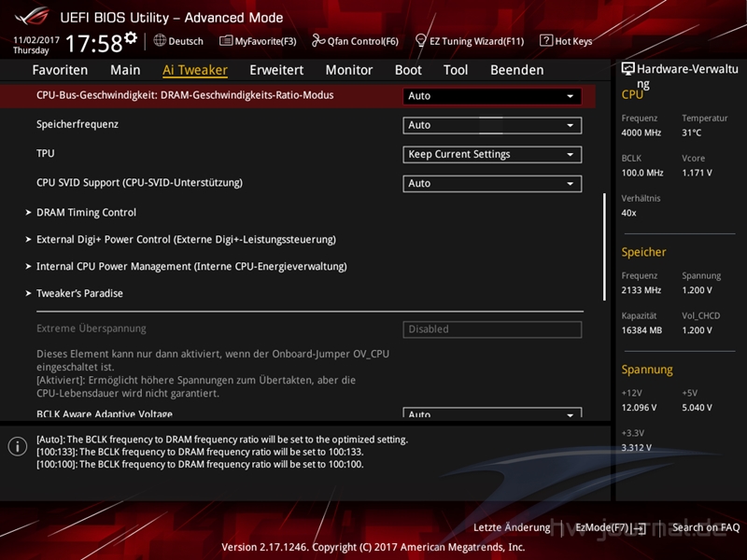This screenshot has width=747, height=560.
Task: Click the Speicher section heading
Action: click(643, 252)
